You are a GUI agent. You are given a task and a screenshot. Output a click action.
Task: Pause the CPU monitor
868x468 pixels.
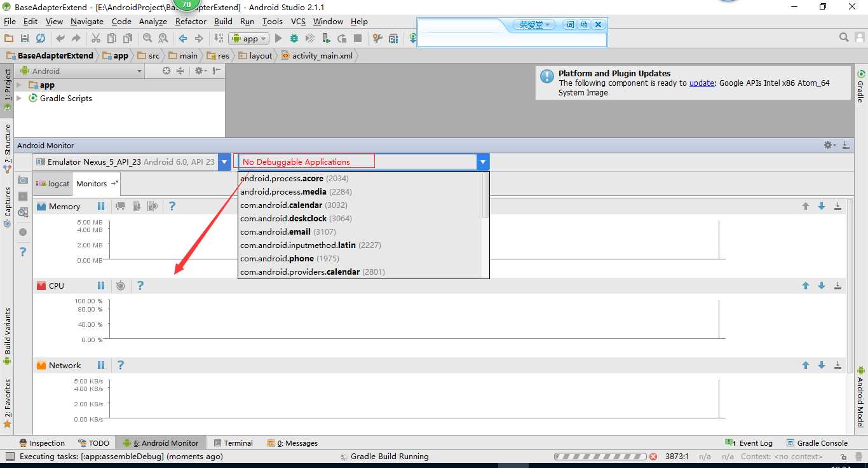tap(101, 286)
